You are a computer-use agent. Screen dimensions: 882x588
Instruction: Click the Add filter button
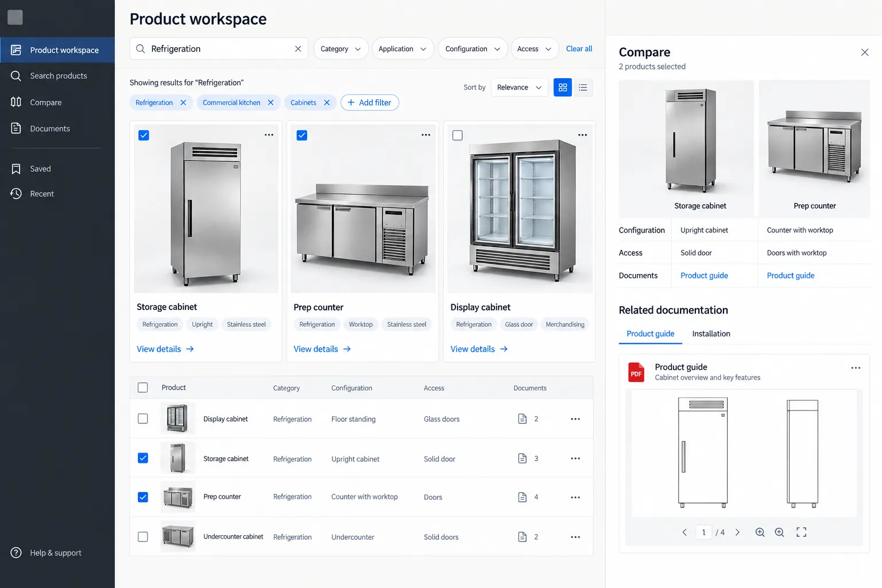tap(370, 103)
